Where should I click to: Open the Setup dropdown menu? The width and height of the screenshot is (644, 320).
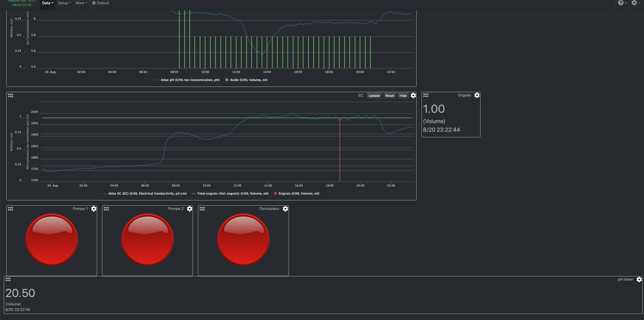pyautogui.click(x=64, y=3)
